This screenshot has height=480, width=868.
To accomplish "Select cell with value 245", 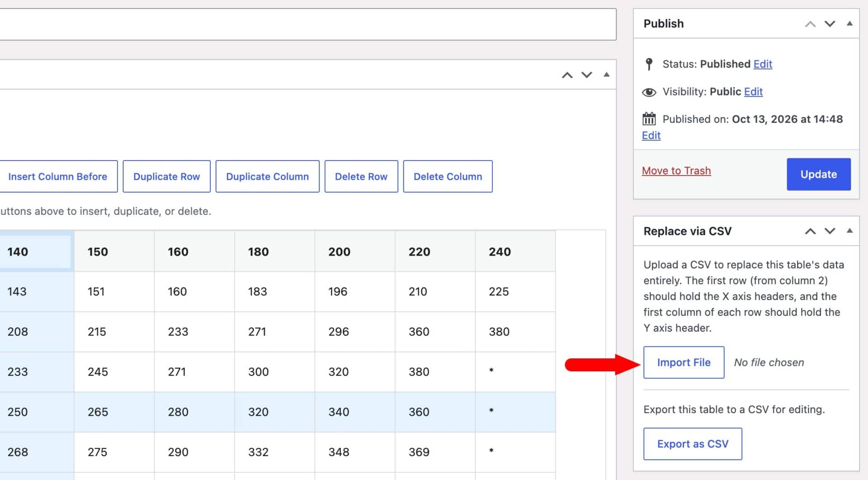I will coord(114,372).
